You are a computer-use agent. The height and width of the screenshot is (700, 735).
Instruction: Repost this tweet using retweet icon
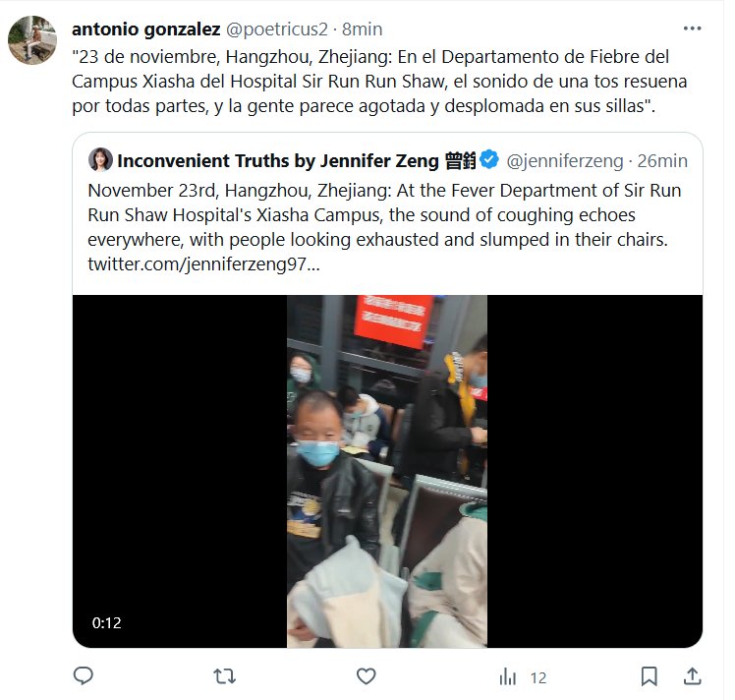pos(225,676)
